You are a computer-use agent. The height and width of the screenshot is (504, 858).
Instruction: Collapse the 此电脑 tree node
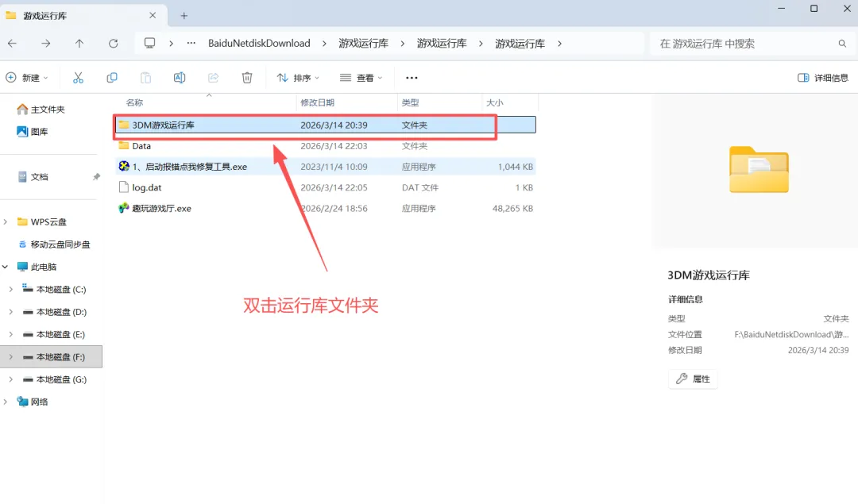pyautogui.click(x=6, y=267)
